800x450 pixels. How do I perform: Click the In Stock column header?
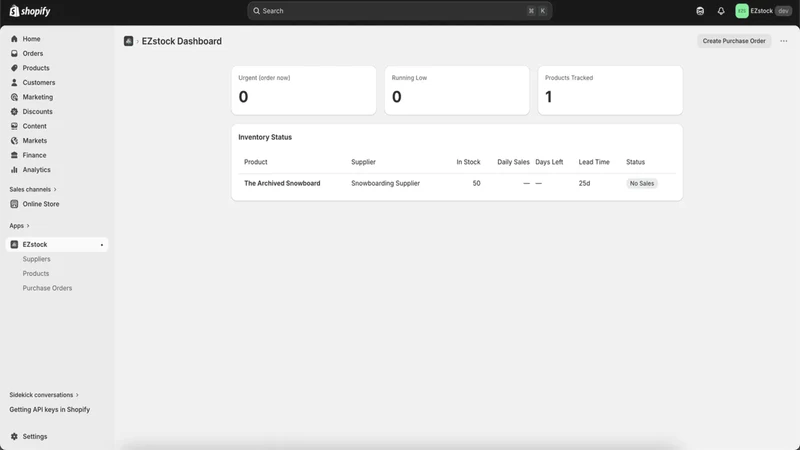468,162
